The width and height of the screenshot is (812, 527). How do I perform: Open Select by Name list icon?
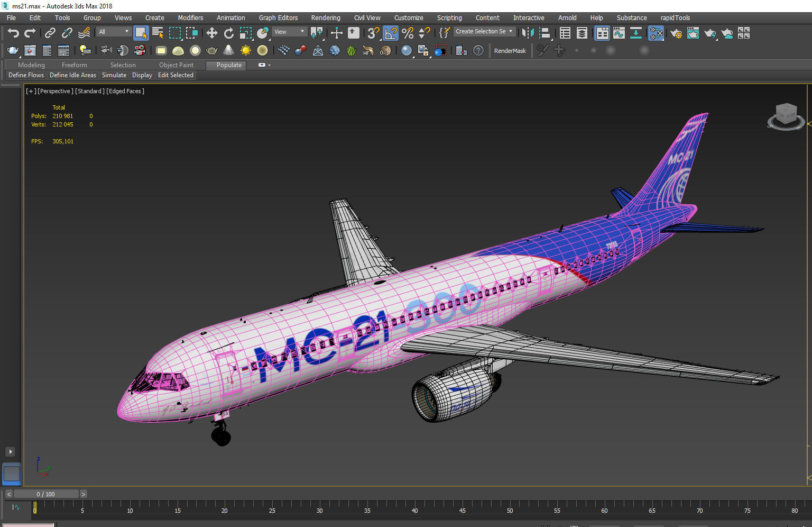[158, 33]
